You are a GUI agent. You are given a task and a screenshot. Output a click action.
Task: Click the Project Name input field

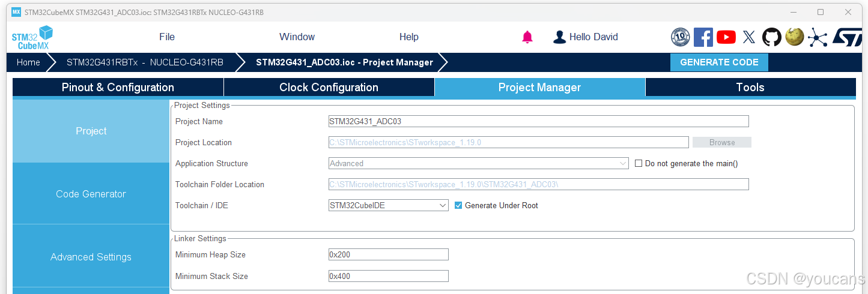[539, 121]
